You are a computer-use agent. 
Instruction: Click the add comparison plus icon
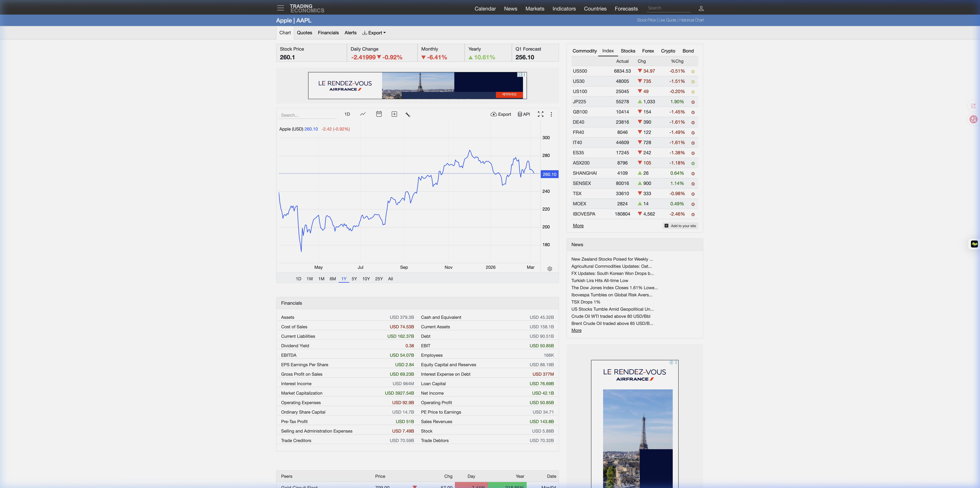pyautogui.click(x=394, y=114)
